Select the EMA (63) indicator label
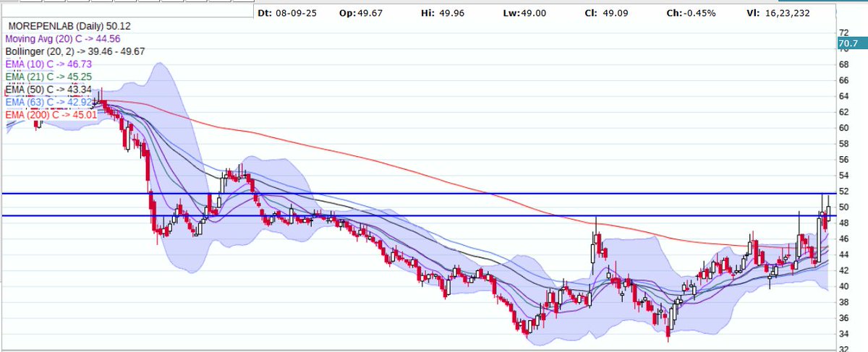868x352 pixels. [x=48, y=102]
